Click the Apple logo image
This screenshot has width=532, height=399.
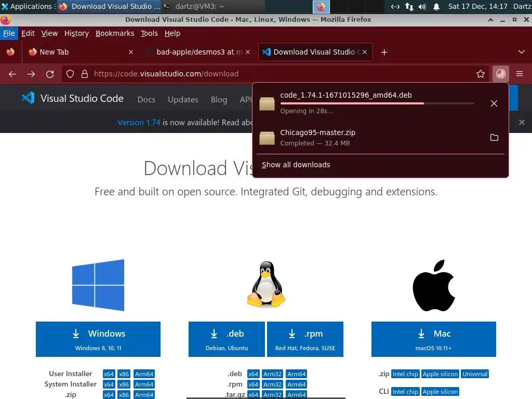[434, 286]
